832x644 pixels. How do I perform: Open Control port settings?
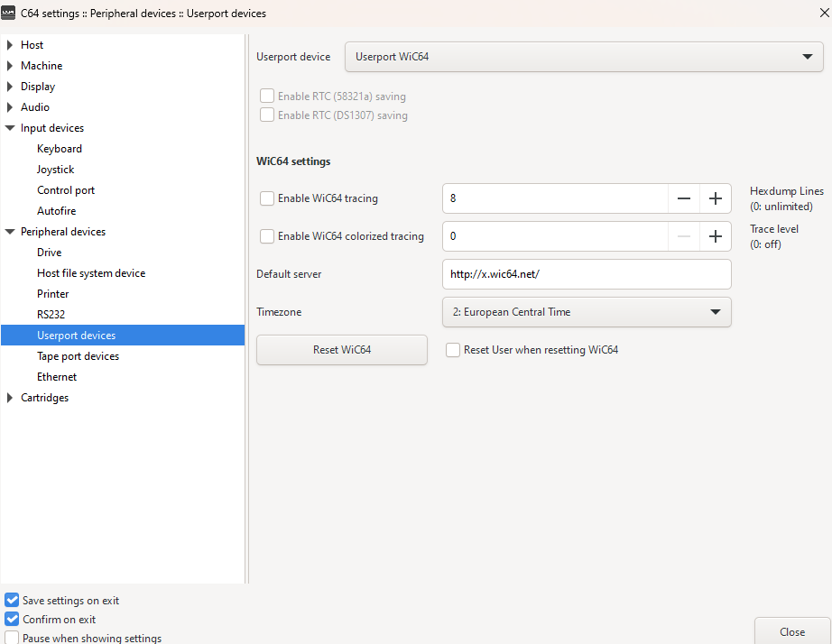coord(66,190)
